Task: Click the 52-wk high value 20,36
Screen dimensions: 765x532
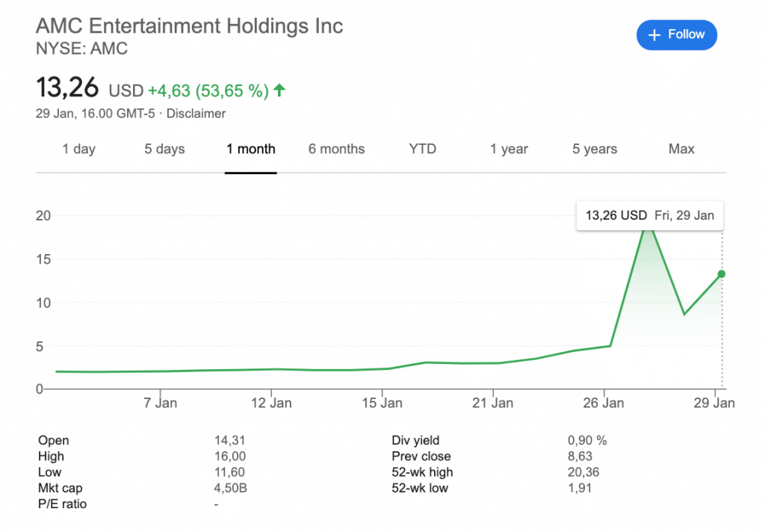Action: click(583, 472)
